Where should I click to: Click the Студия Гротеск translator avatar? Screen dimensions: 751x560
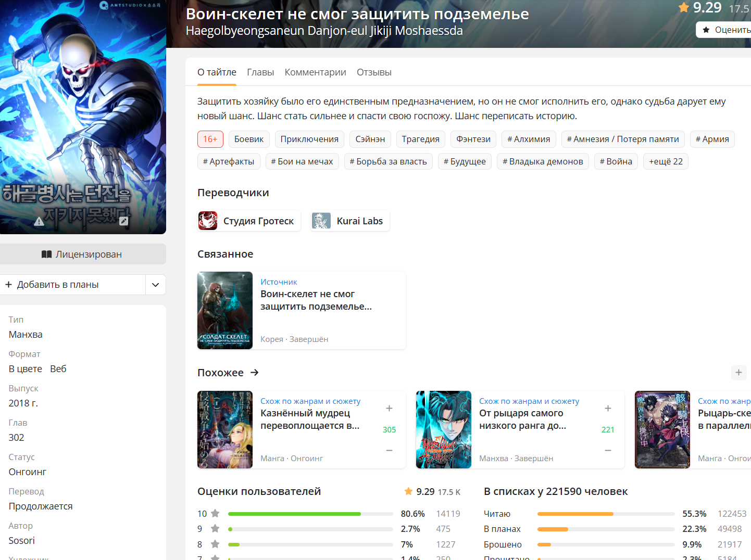[x=208, y=221]
